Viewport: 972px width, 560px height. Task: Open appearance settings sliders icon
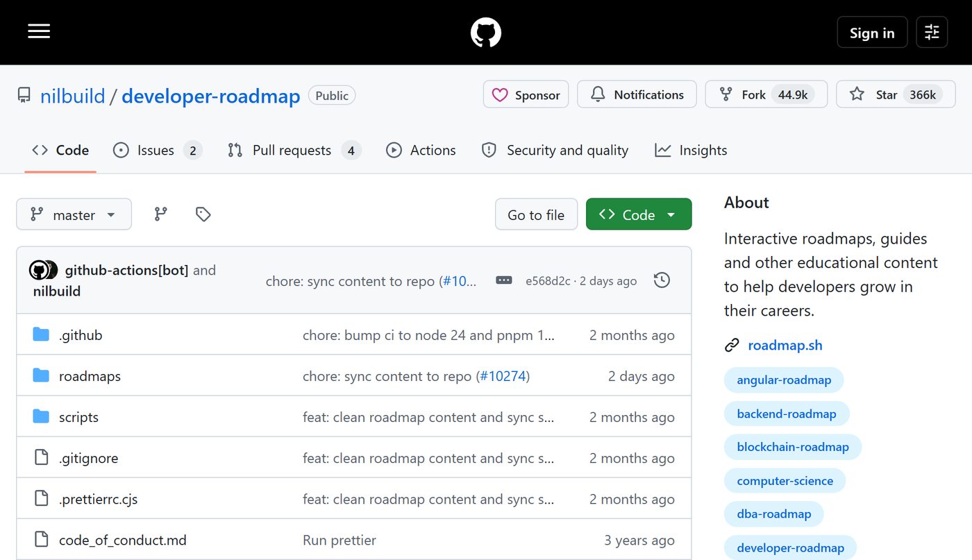click(x=932, y=32)
